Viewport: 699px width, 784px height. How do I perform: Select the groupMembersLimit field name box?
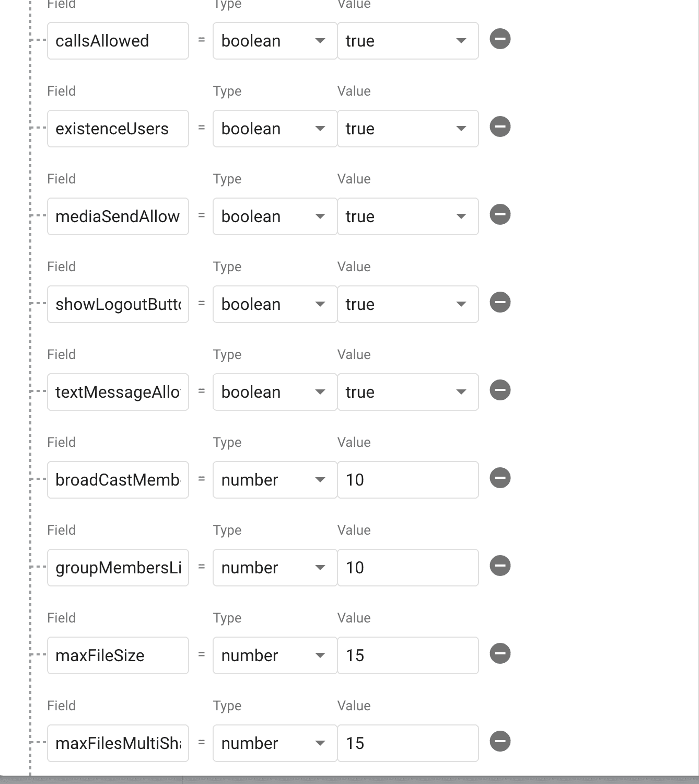point(118,568)
